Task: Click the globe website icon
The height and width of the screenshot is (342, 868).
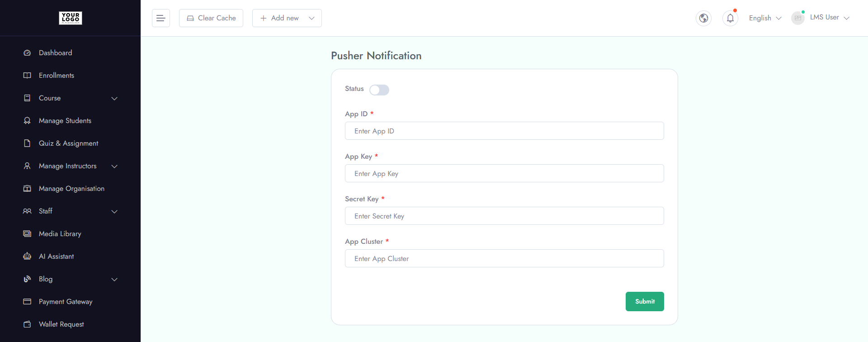Action: (x=703, y=18)
